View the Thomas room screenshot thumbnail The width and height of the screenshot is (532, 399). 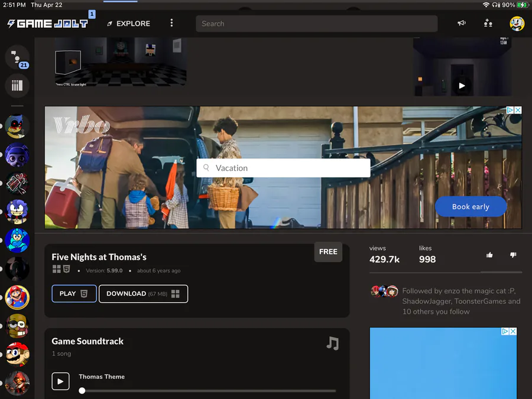pyautogui.click(x=121, y=61)
